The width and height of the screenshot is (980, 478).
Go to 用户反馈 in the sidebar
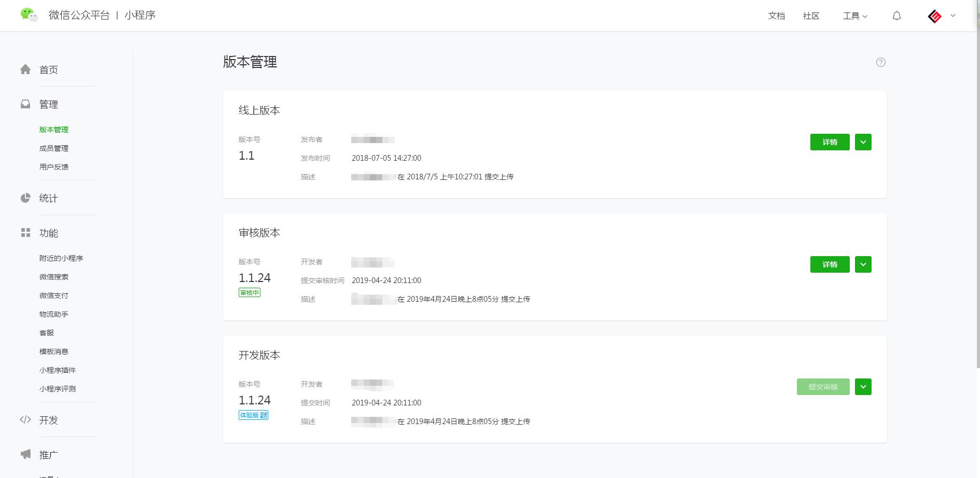click(53, 166)
